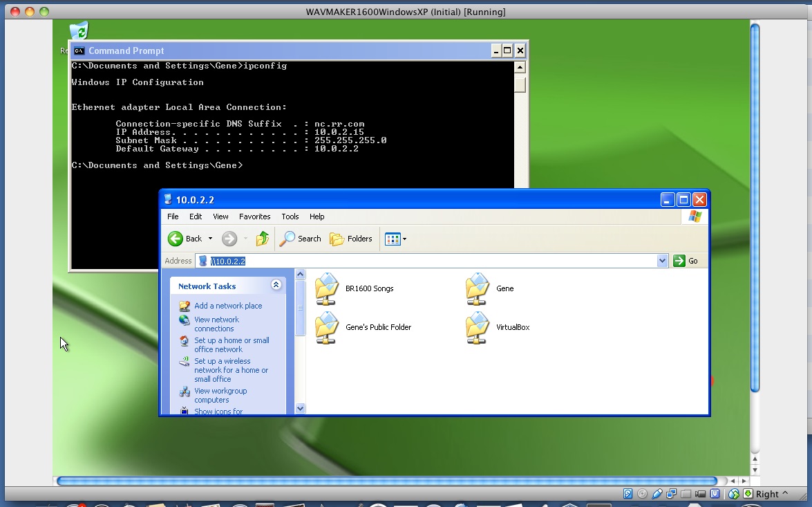Open the Tools menu

pyautogui.click(x=290, y=216)
